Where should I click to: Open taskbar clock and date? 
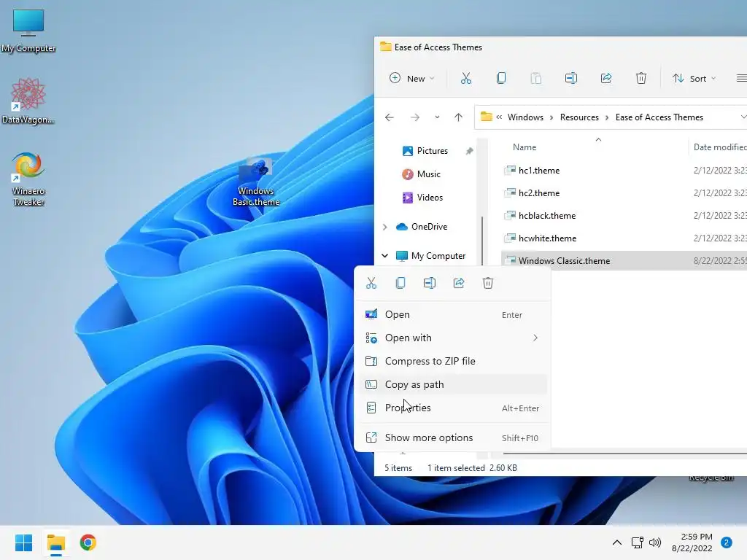tap(692, 542)
